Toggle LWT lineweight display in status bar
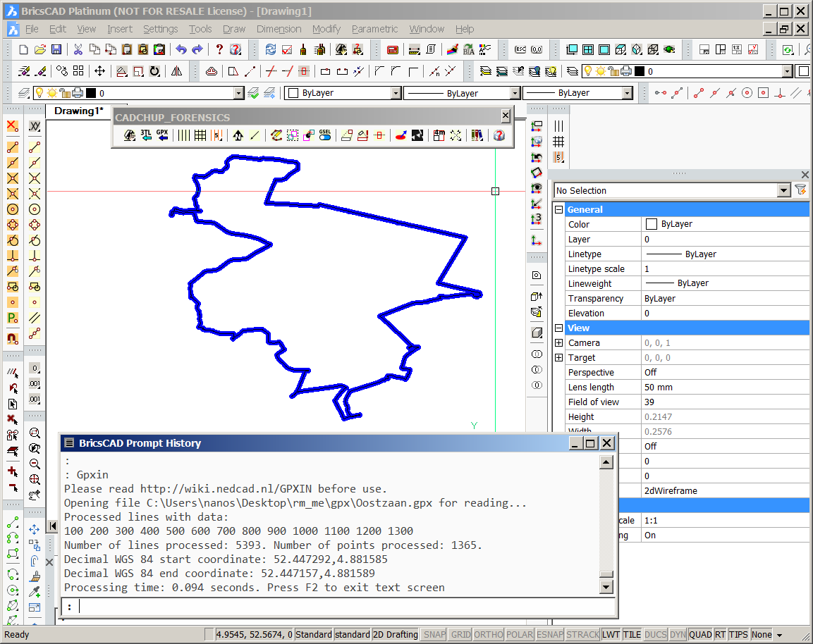This screenshot has height=644, width=813. point(611,635)
